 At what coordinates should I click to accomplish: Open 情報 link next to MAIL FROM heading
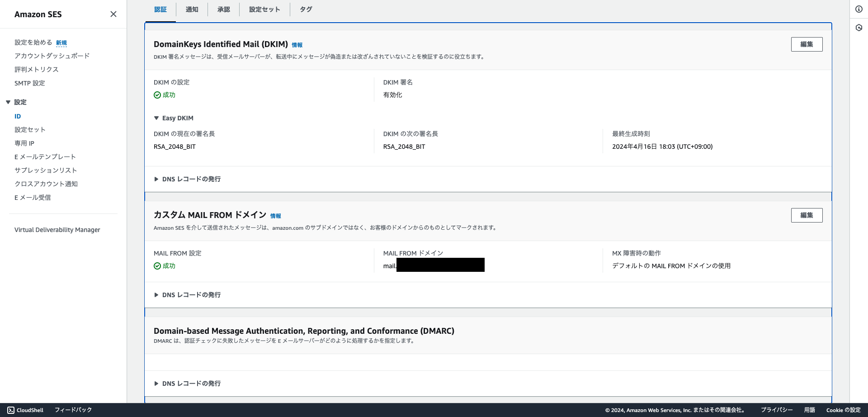pyautogui.click(x=276, y=216)
